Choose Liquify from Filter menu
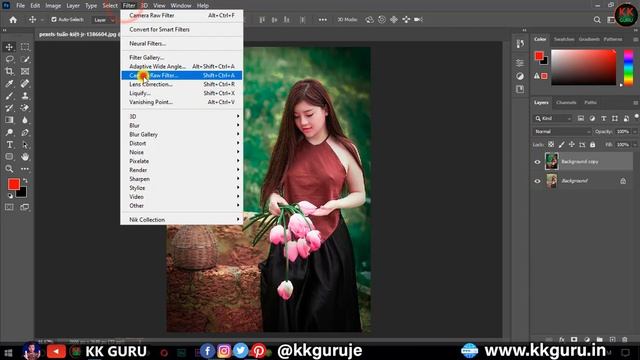This screenshot has width=640, height=360. point(182,93)
